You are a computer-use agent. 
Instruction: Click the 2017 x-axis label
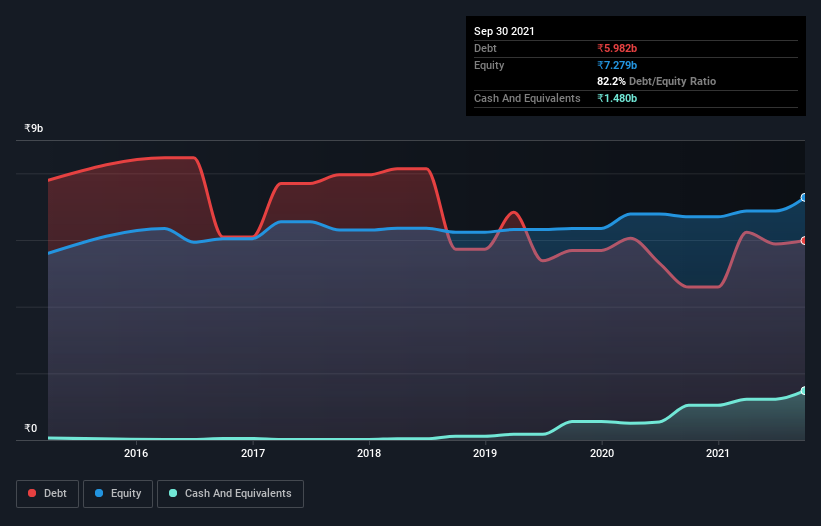click(253, 453)
